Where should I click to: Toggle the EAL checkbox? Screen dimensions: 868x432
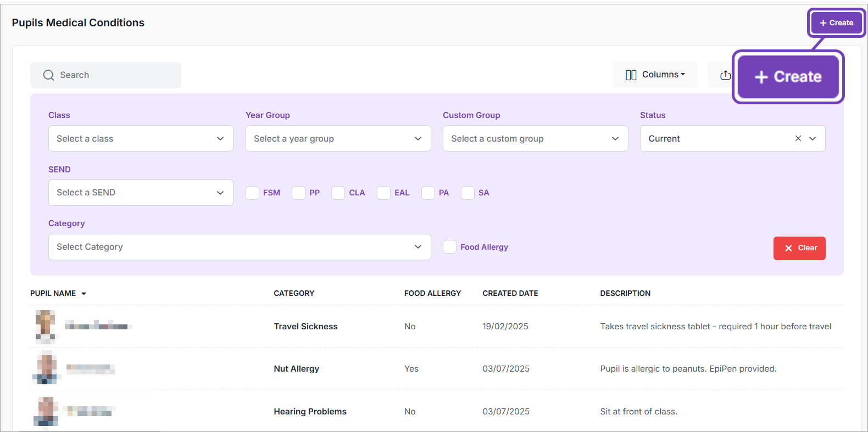(383, 193)
